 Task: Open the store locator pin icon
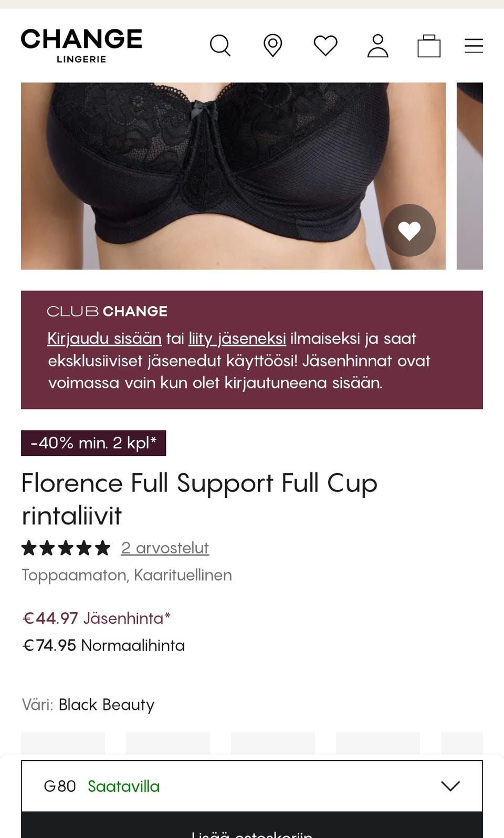(x=272, y=46)
